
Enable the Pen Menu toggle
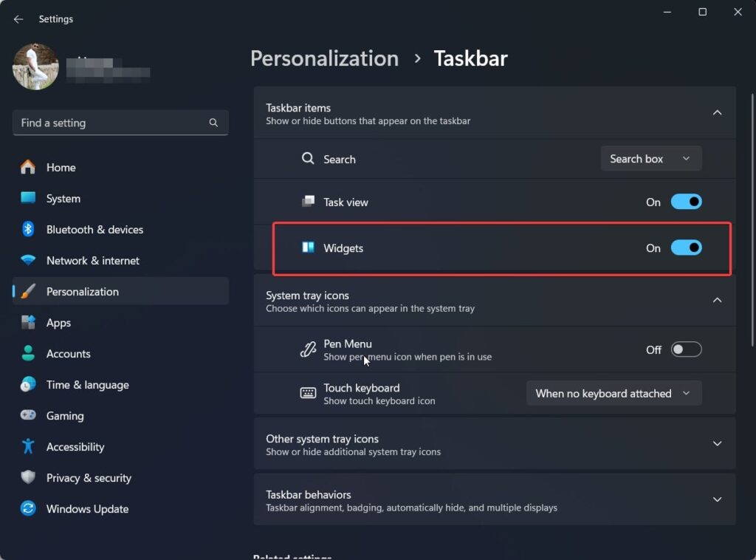coord(686,349)
